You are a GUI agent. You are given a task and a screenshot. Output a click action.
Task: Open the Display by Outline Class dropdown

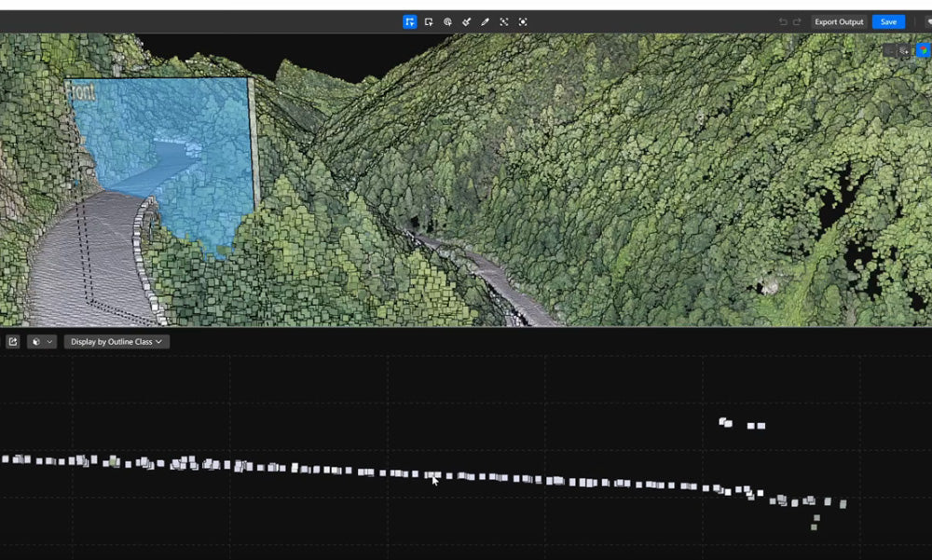[116, 342]
